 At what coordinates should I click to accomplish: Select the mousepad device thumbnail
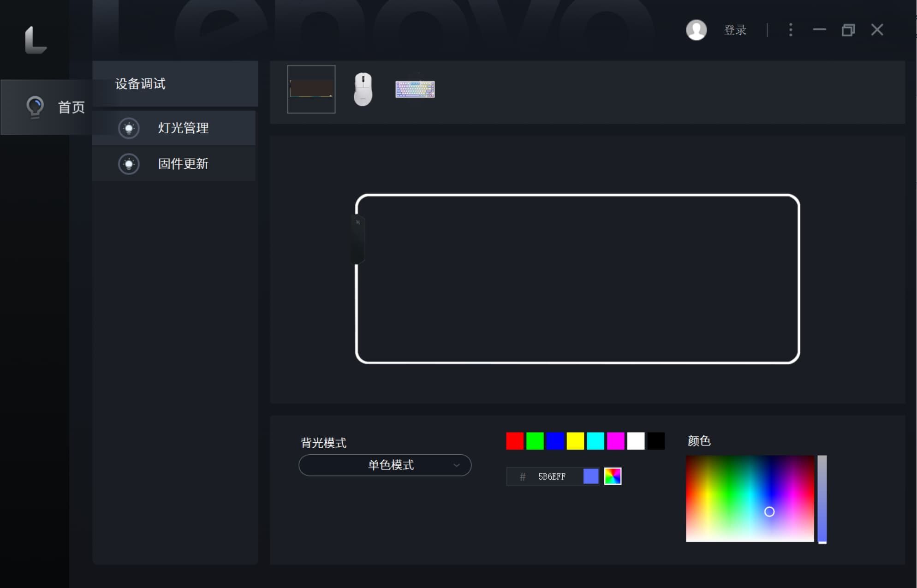click(311, 89)
